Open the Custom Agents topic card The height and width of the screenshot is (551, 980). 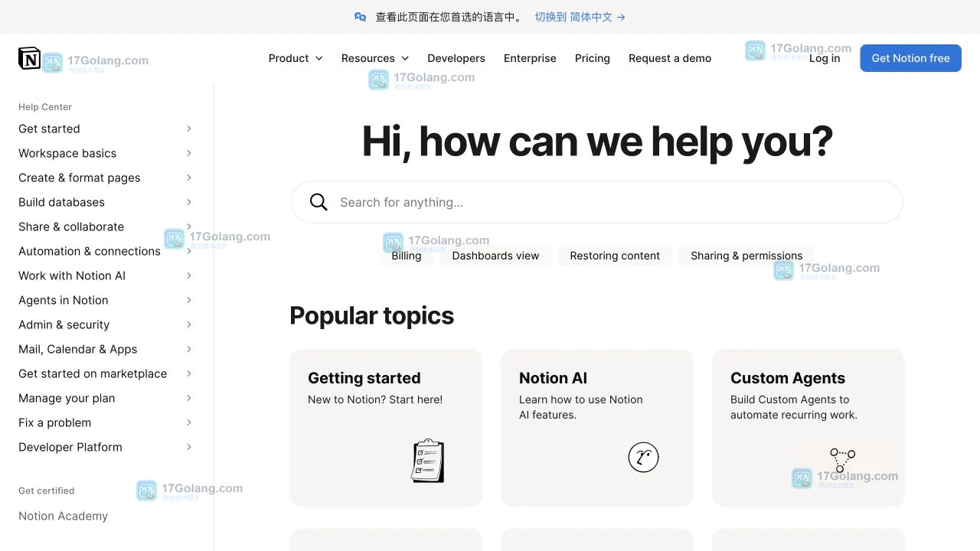[808, 428]
